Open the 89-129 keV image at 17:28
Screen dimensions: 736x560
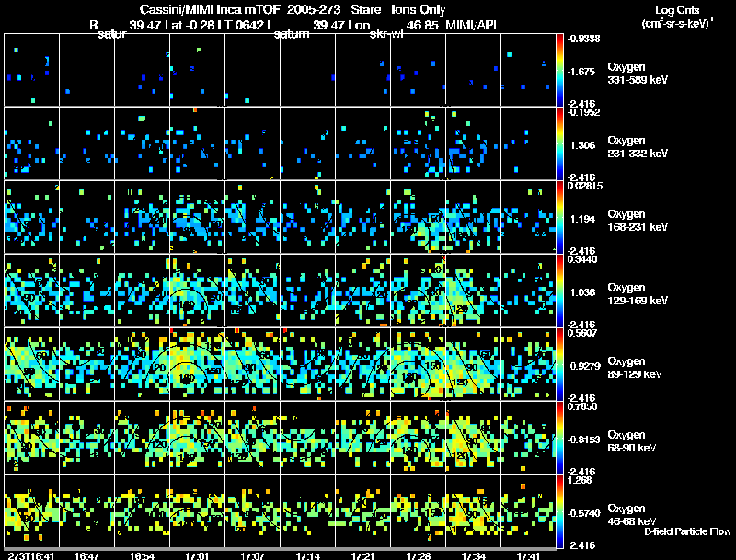419,364
